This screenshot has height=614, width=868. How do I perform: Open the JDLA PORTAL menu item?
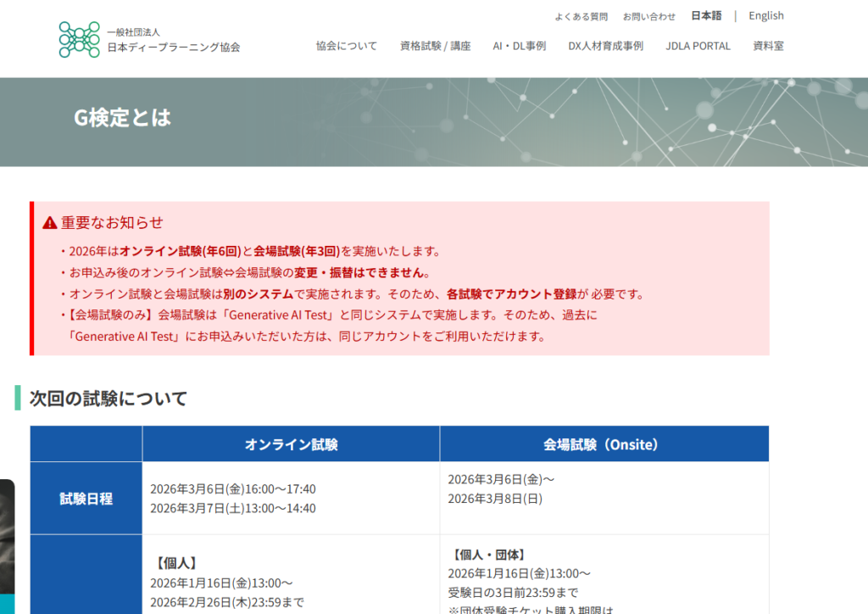[x=698, y=46]
